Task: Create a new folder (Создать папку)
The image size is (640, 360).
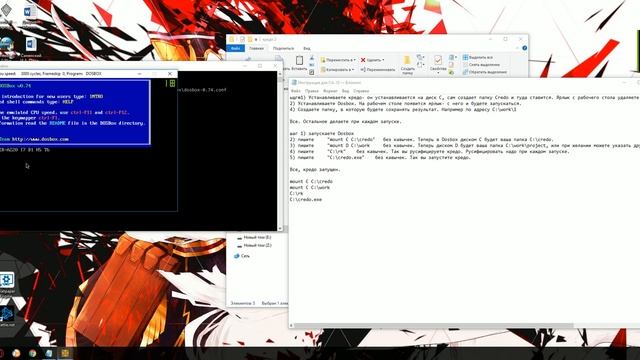Action: 407,65
